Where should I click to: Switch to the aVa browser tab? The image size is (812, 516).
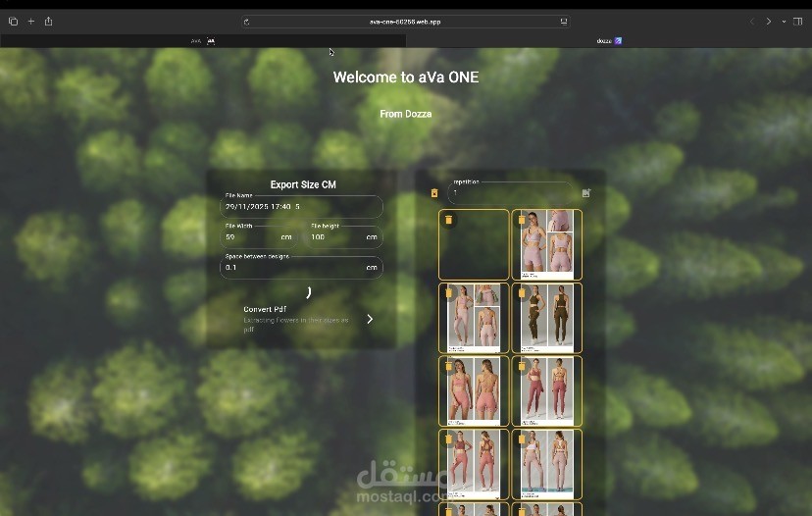[203, 41]
